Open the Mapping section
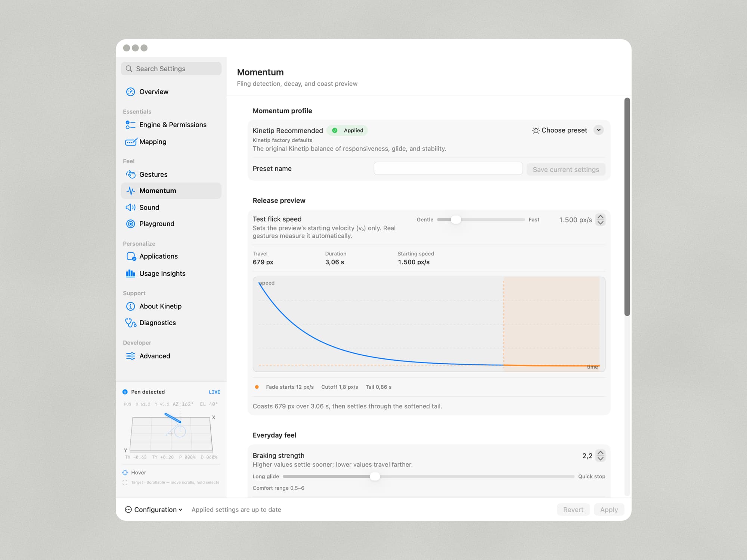 click(171, 142)
